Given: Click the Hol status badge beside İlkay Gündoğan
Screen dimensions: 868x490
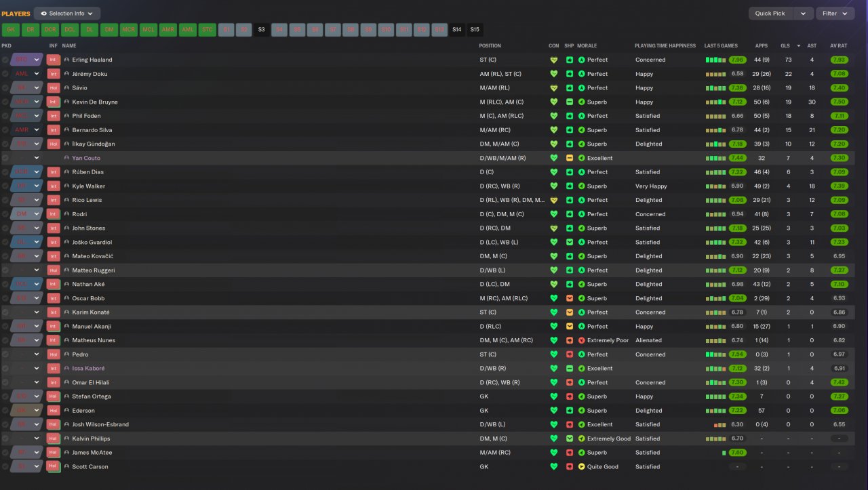Looking at the screenshot, I should 54,144.
